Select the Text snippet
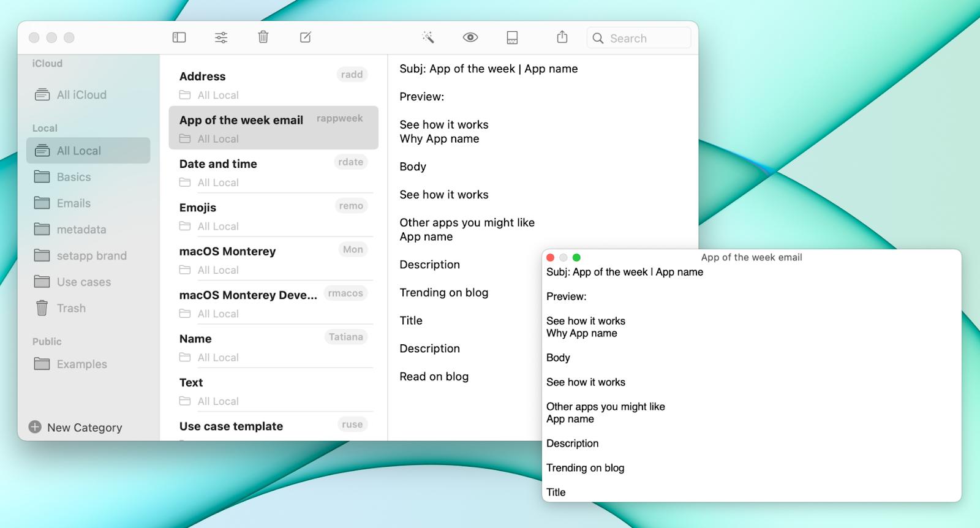Image resolution: width=980 pixels, height=528 pixels. 273,391
